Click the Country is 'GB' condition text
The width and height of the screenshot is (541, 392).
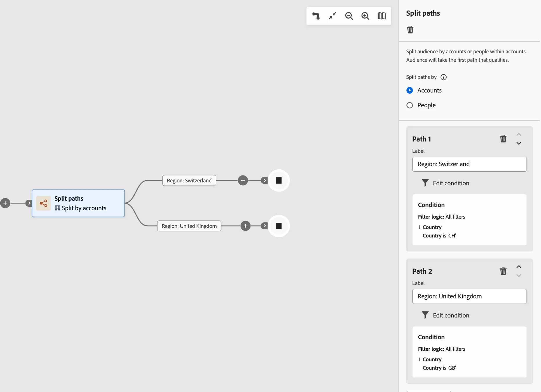pos(439,368)
